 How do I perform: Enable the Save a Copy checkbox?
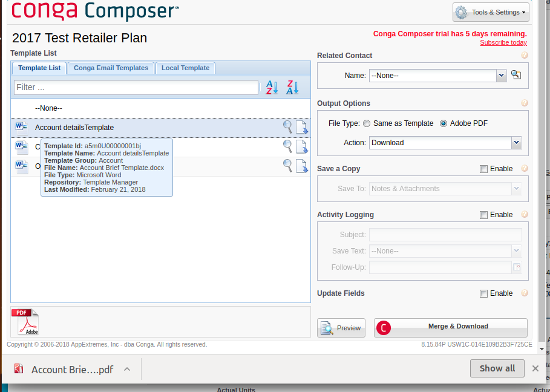pyautogui.click(x=483, y=169)
